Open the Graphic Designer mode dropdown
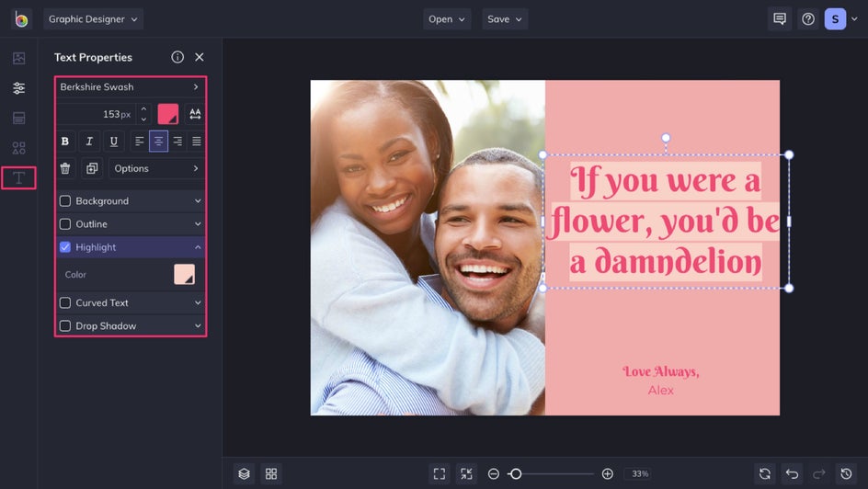The image size is (868, 489). [x=93, y=19]
